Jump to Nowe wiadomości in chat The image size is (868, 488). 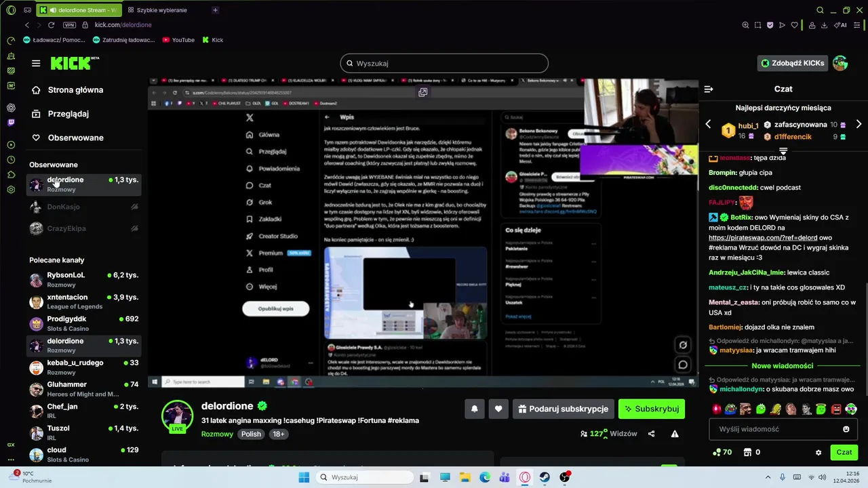[783, 365]
